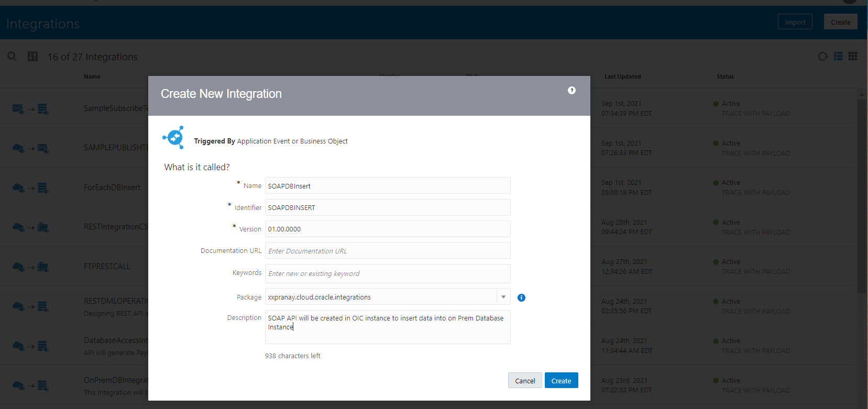Click the DatabaseAccessInt row integration type icon
The height and width of the screenshot is (409, 868).
click(x=30, y=346)
